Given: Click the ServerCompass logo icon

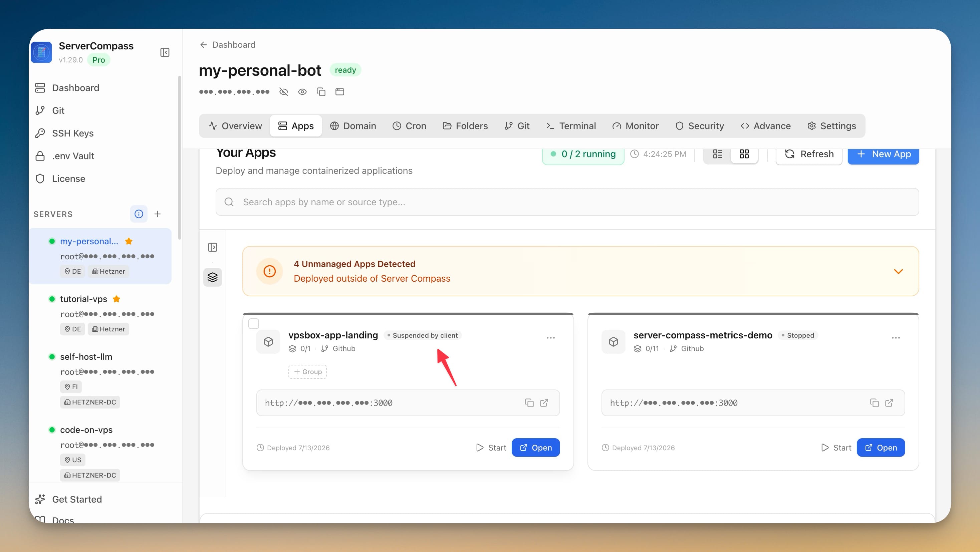Looking at the screenshot, I should coord(41,52).
